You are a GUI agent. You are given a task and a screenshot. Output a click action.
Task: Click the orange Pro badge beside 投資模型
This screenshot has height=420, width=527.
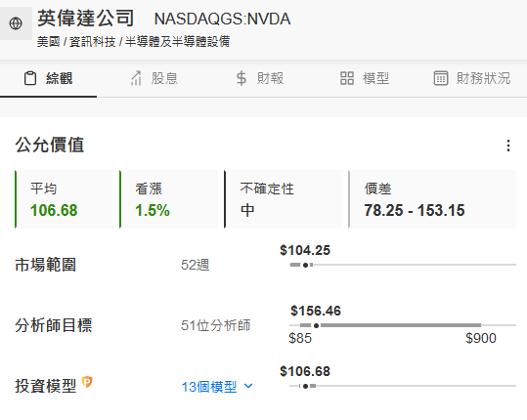[x=87, y=382]
